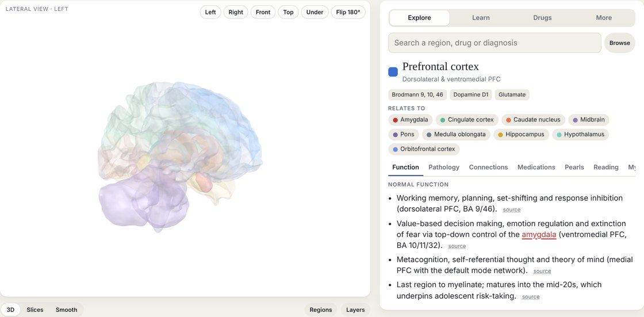Select the Connections sub-tab
Viewport: 644px width, 317px height.
click(488, 167)
